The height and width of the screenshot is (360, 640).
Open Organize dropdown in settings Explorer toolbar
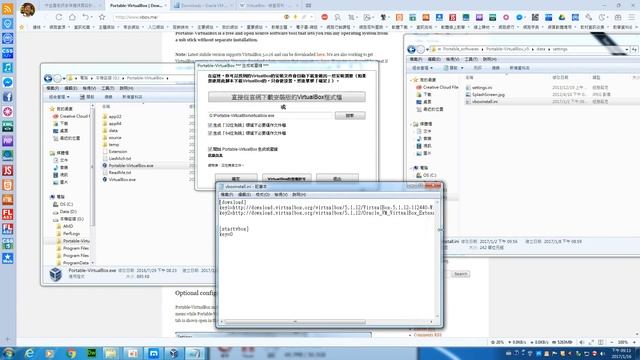pyautogui.click(x=422, y=68)
